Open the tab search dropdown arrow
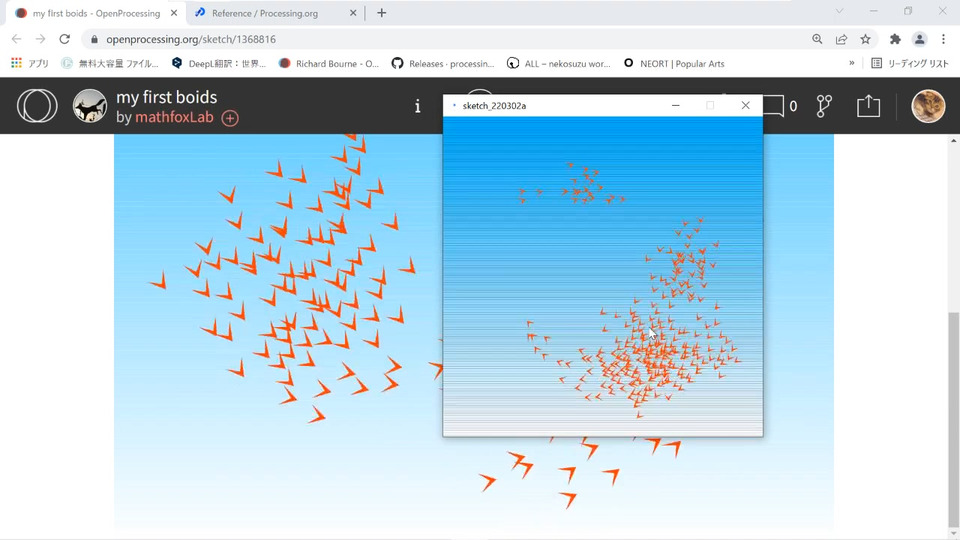This screenshot has height=540, width=960. [x=839, y=11]
